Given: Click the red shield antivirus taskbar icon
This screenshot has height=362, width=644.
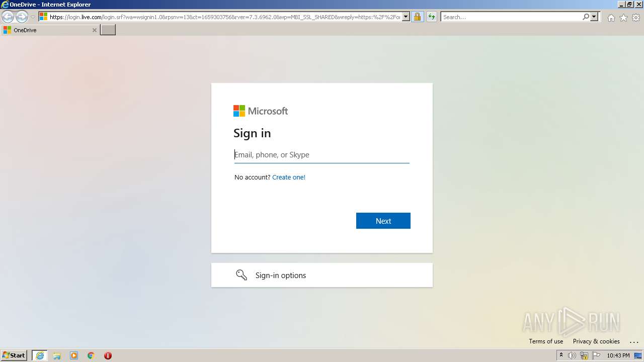Looking at the screenshot, I should (108, 355).
